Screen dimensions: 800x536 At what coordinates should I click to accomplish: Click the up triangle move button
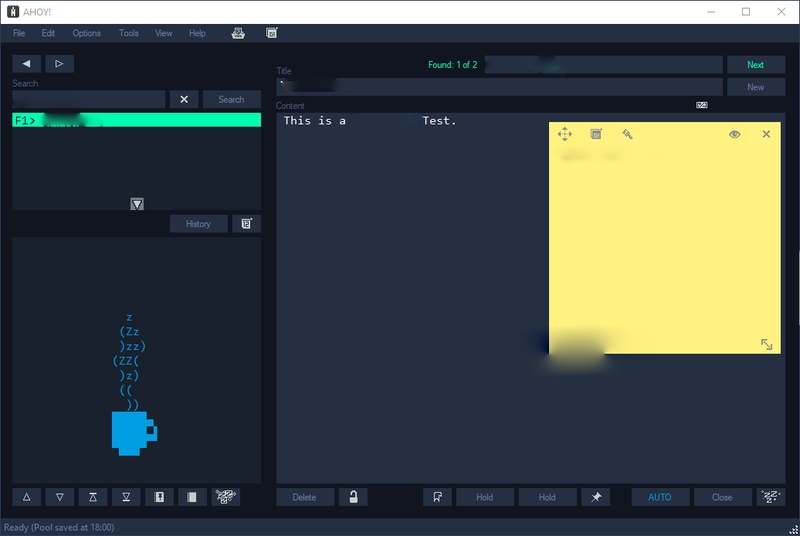point(27,497)
